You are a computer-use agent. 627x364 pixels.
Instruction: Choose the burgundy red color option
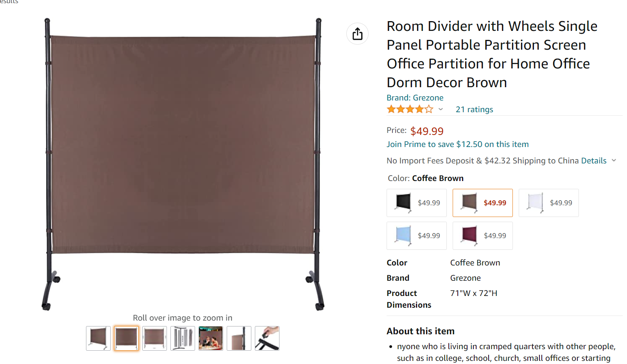point(483,236)
